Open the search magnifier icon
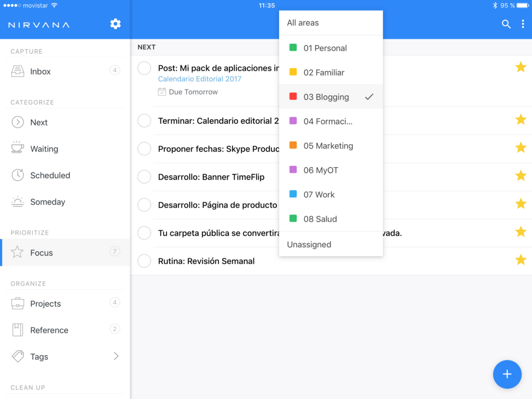This screenshot has width=532, height=399. [x=506, y=24]
